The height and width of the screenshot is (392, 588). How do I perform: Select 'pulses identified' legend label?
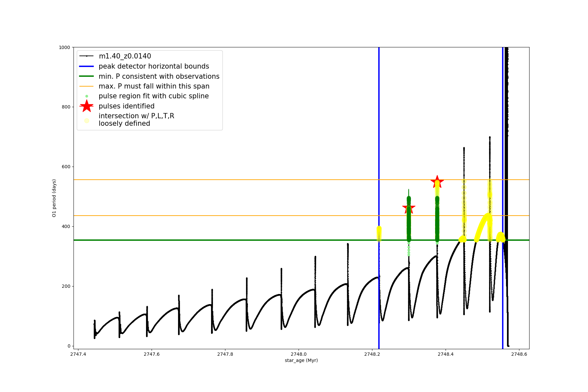point(126,106)
